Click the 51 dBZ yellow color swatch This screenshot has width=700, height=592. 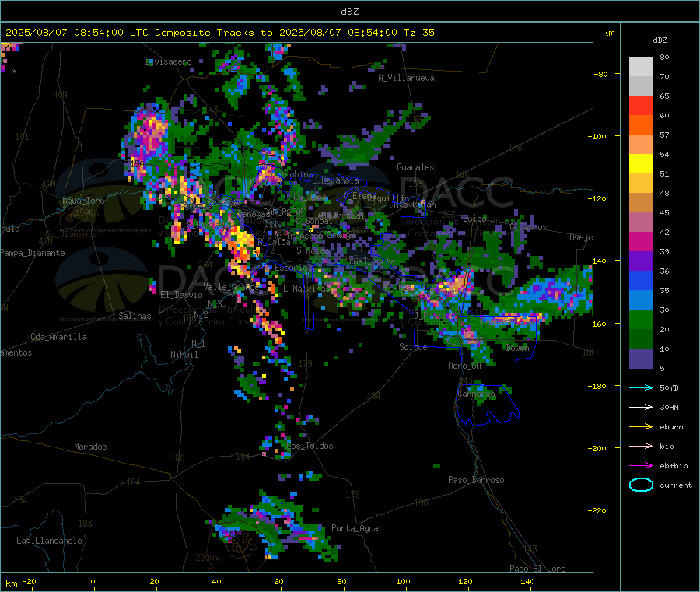click(641, 164)
